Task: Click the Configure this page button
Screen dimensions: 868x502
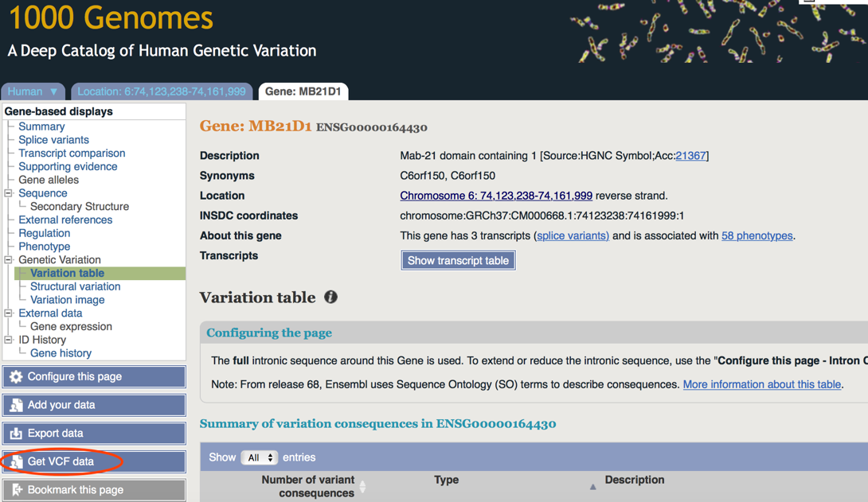Action: tap(94, 377)
